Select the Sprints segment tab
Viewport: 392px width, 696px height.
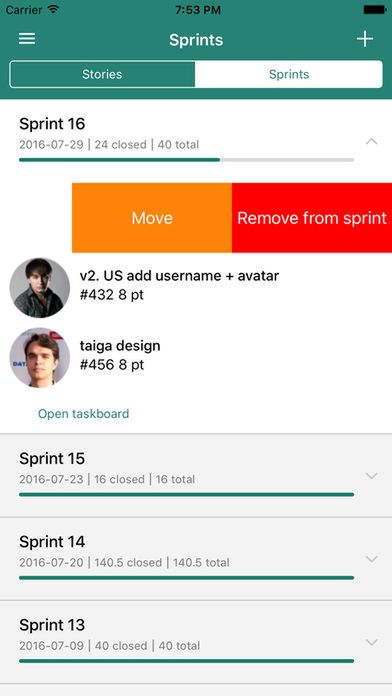click(x=289, y=74)
